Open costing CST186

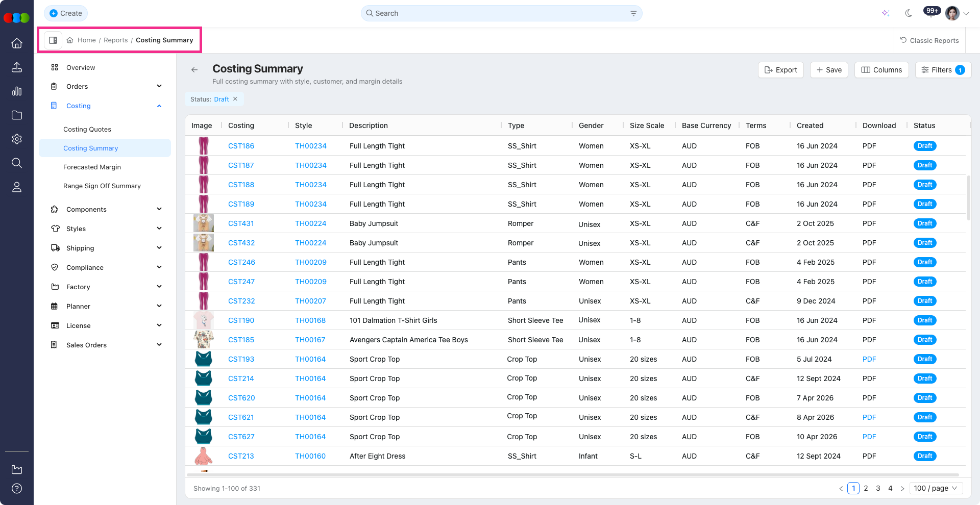[241, 146]
